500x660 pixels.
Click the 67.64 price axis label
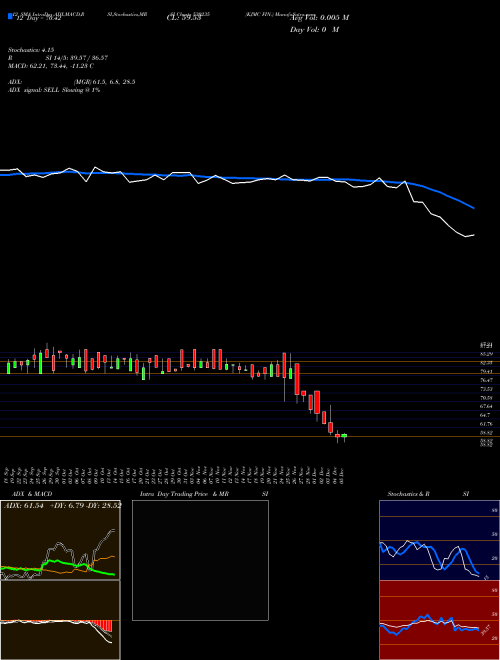pyautogui.click(x=486, y=406)
